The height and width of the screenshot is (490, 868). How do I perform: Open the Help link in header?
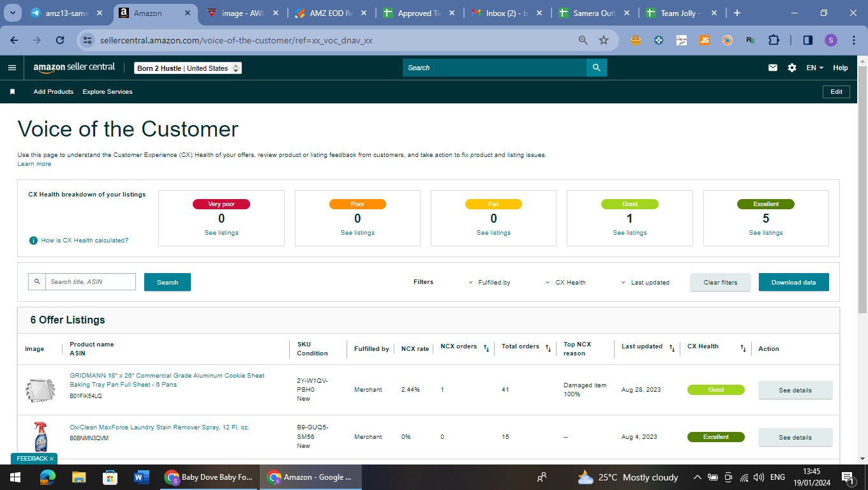pyautogui.click(x=841, y=68)
